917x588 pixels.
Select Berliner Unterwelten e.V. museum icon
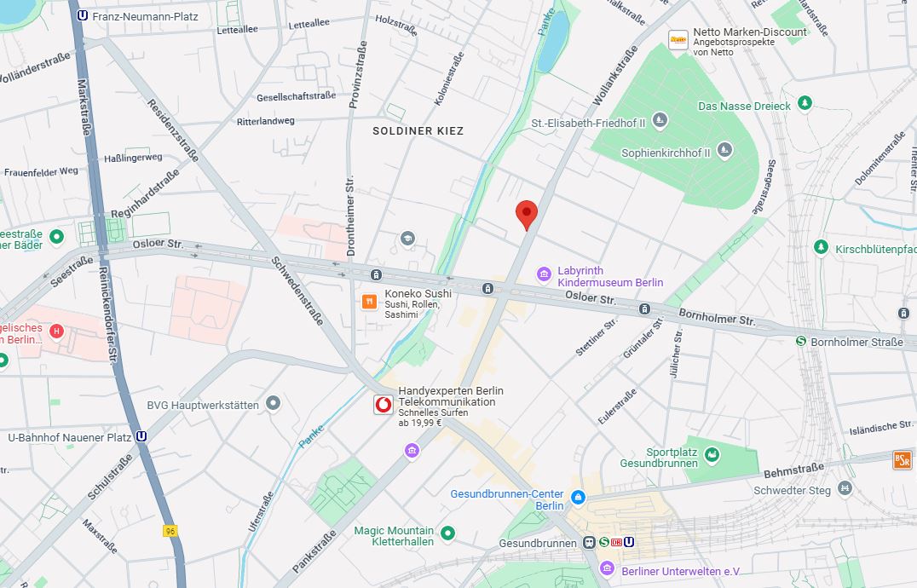607,568
